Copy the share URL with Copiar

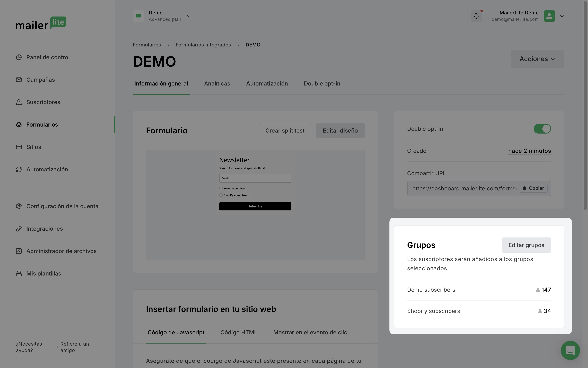[533, 188]
